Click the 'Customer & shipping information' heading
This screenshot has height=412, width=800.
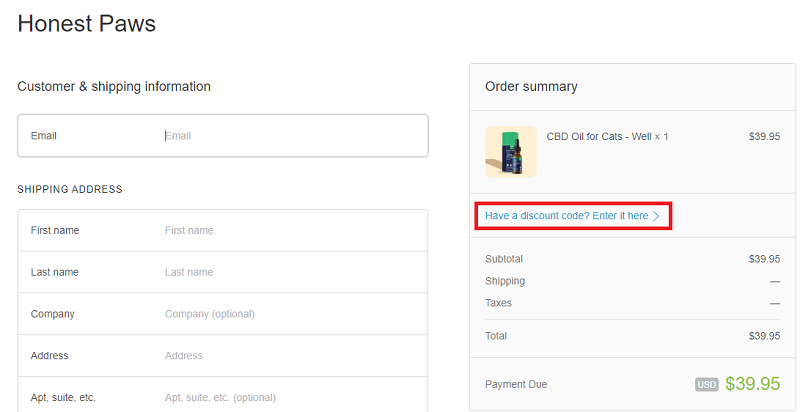pos(114,87)
